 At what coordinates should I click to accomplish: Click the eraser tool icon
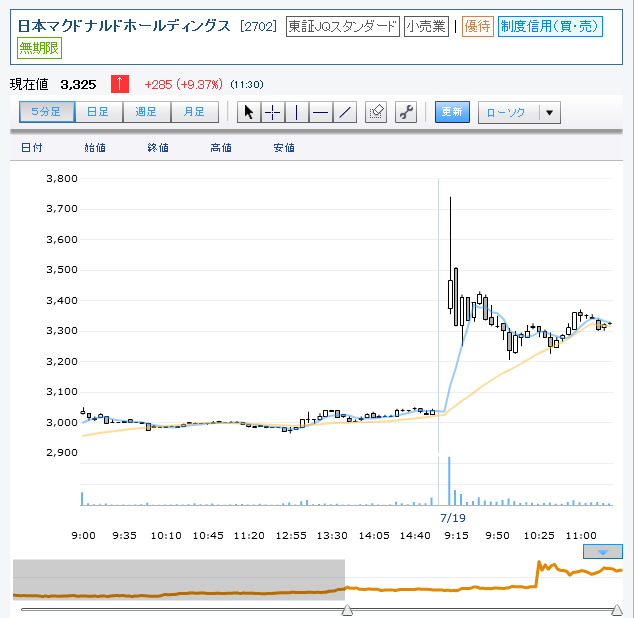point(376,112)
